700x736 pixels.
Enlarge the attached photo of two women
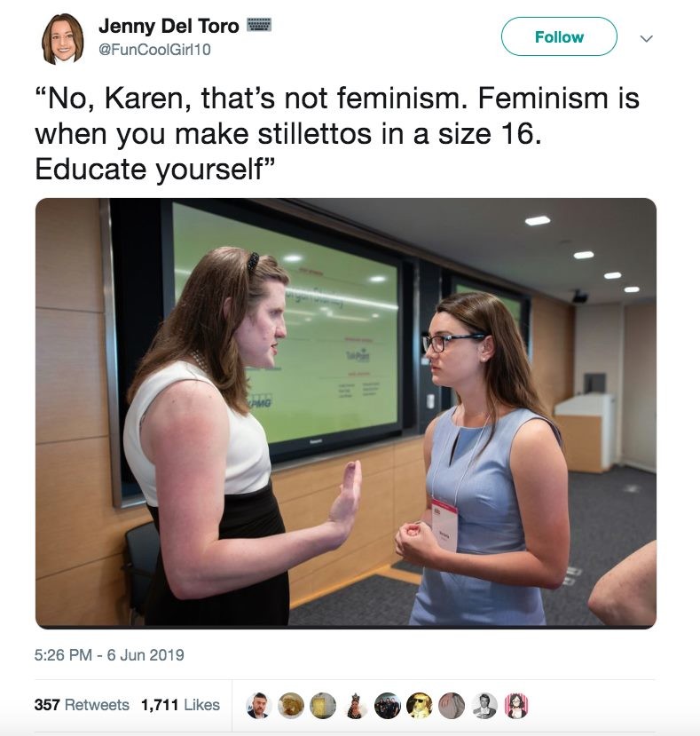(346, 413)
